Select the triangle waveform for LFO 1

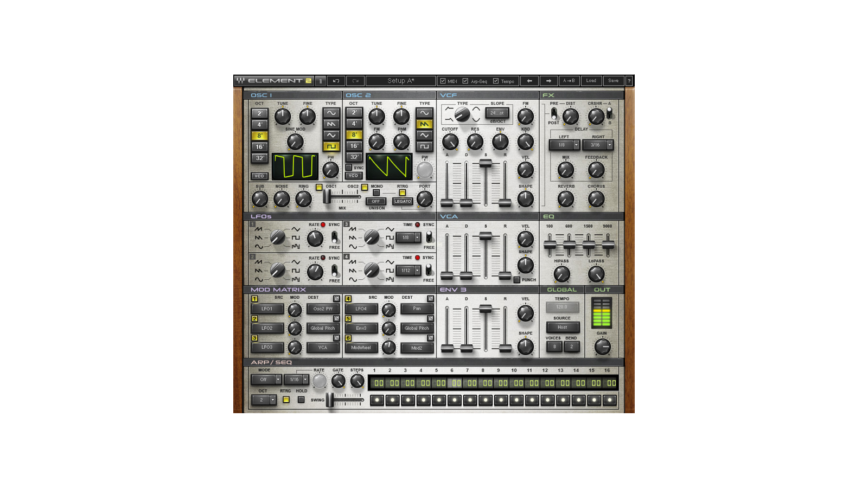click(x=296, y=229)
